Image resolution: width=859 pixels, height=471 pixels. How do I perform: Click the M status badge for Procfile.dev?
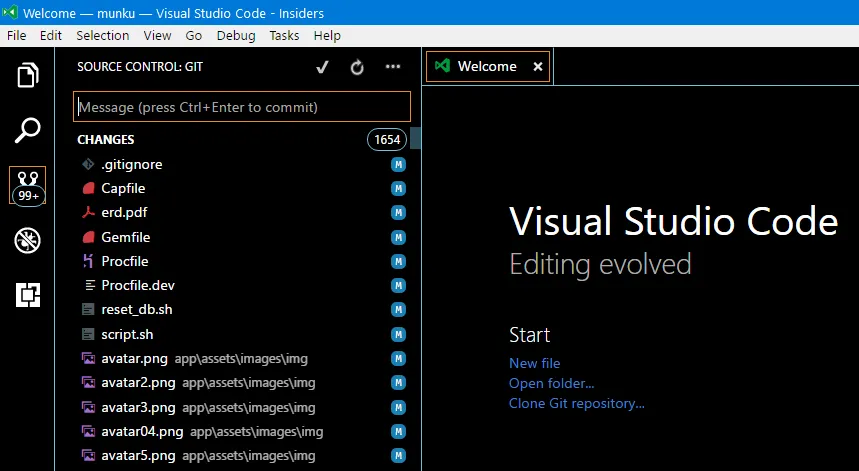(x=398, y=285)
